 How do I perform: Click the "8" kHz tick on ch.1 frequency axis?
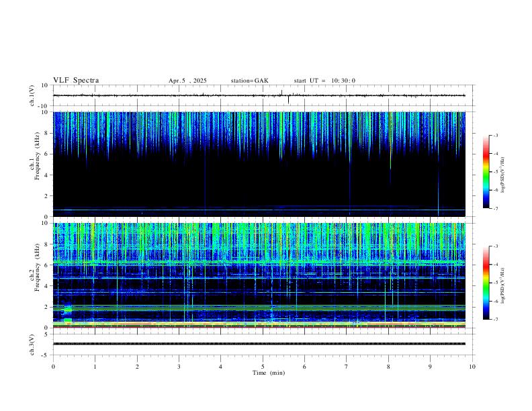(x=46, y=133)
